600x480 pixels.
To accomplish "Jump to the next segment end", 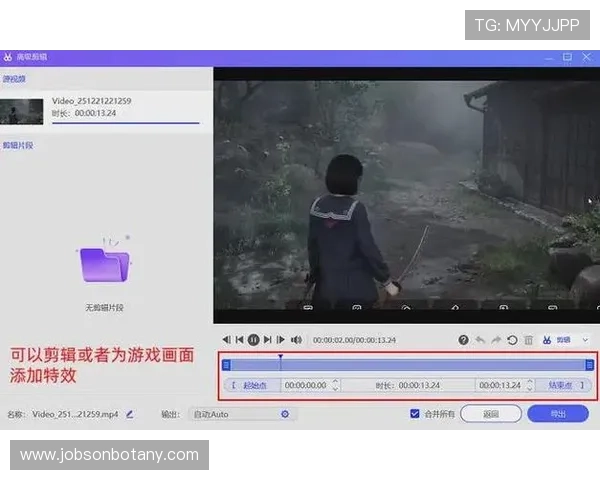I will tap(267, 340).
